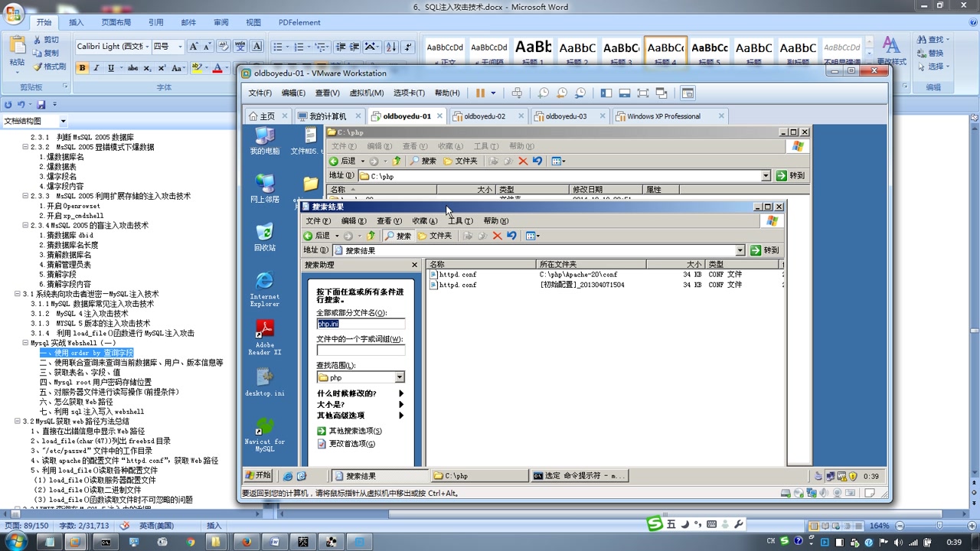This screenshot has width=980, height=551.
Task: Toggle bold formatting in Word ribbon
Action: click(83, 68)
